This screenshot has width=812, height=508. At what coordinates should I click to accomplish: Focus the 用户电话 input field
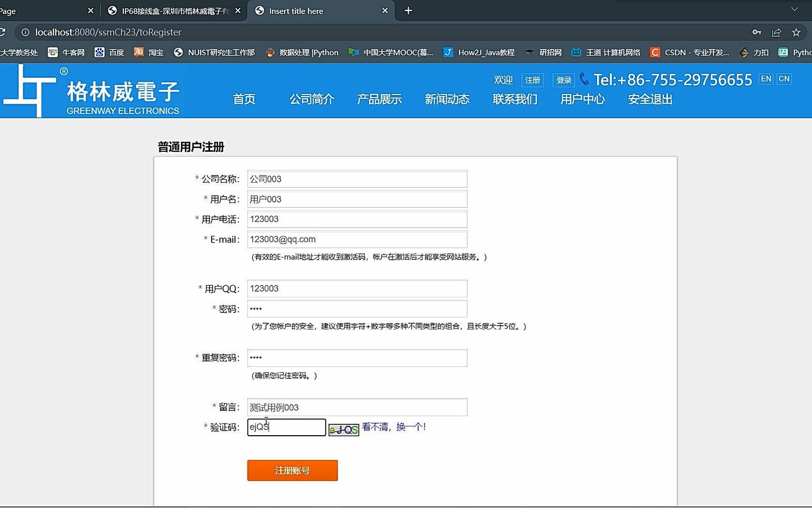tap(357, 219)
